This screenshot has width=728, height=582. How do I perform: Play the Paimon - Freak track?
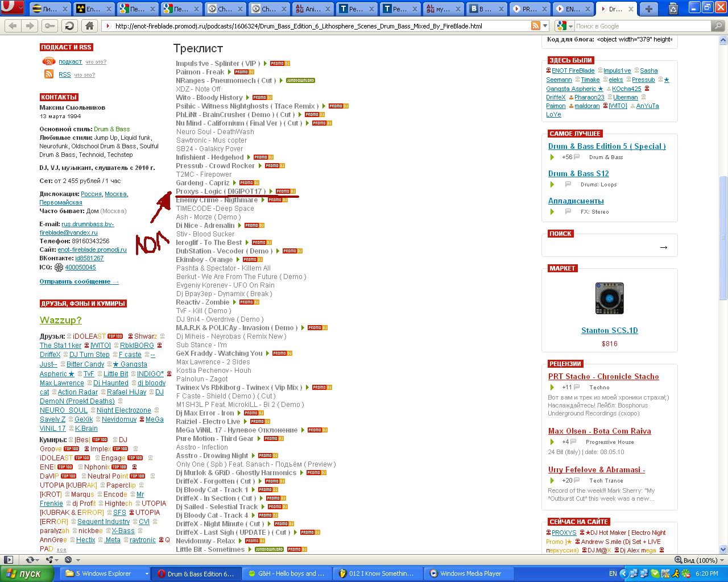pyautogui.click(x=230, y=72)
